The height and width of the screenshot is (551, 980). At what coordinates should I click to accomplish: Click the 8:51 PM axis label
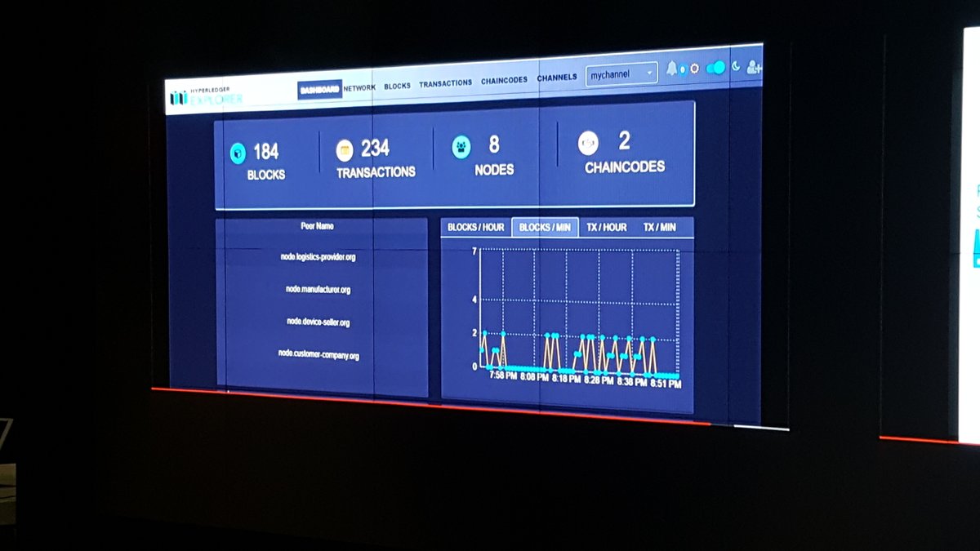[664, 382]
